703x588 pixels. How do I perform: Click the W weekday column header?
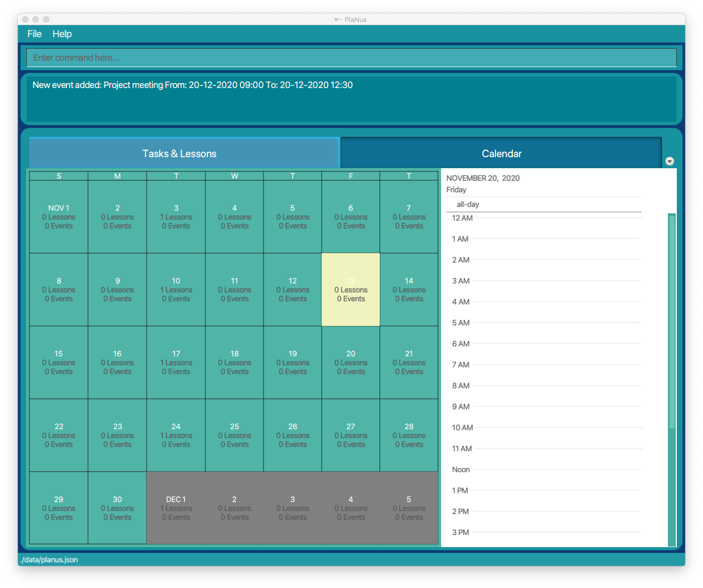234,176
